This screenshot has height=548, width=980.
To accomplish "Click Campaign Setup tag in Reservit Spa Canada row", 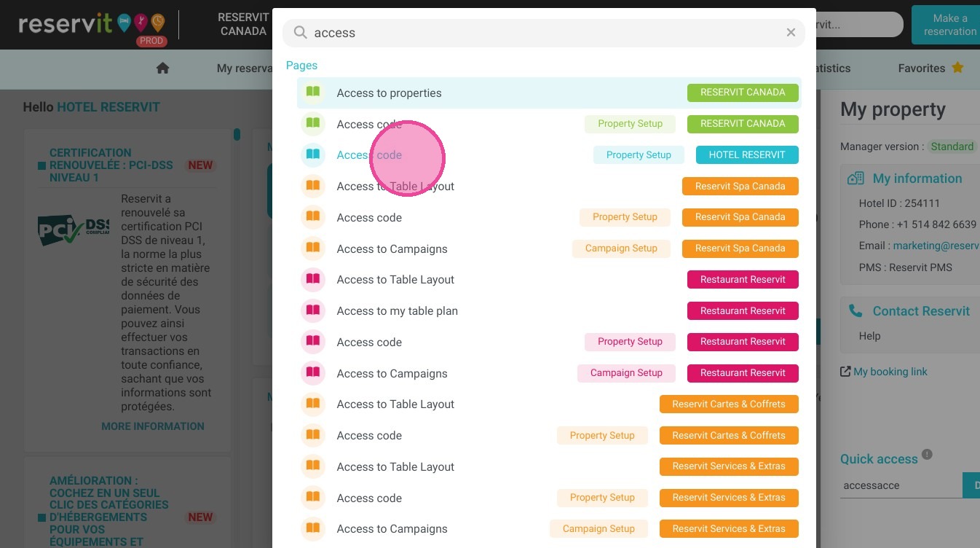I will pos(621,248).
